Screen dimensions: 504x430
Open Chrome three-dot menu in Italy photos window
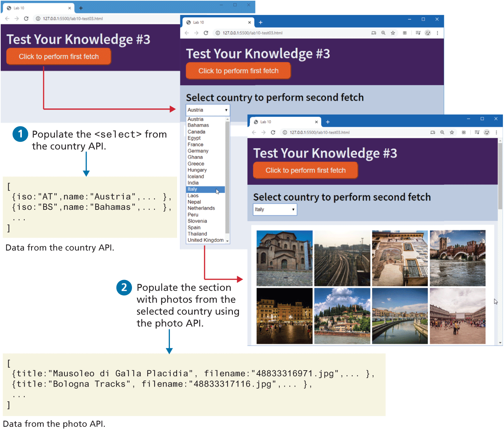[496, 132]
